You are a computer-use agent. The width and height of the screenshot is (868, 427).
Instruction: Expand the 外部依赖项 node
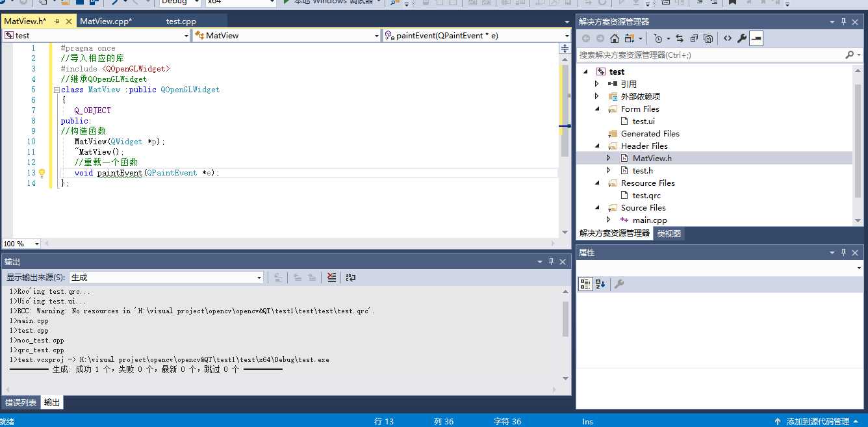tap(597, 96)
